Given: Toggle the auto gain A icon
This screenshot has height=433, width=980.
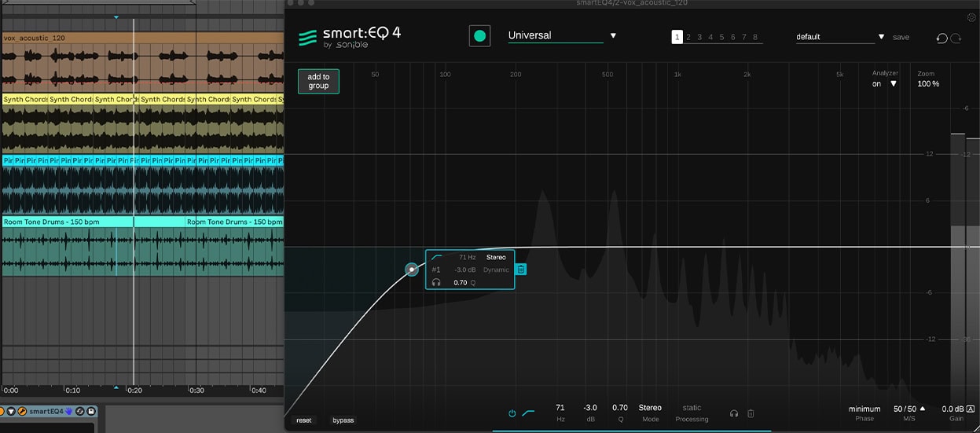Looking at the screenshot, I should (x=971, y=409).
